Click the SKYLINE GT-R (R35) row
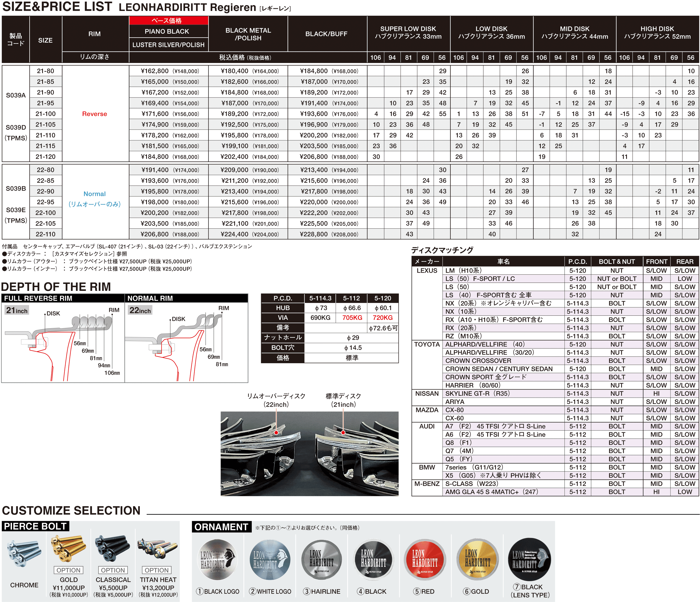This screenshot has height=602, width=700. coord(571,393)
